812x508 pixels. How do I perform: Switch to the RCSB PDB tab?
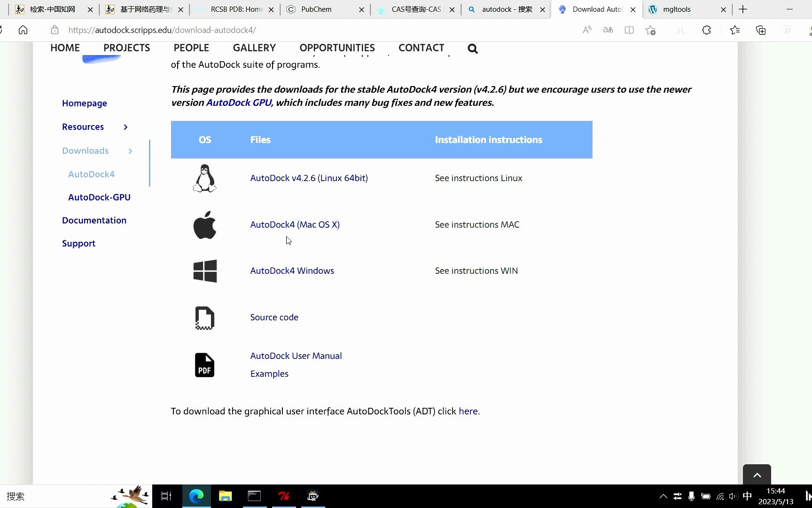pyautogui.click(x=235, y=9)
